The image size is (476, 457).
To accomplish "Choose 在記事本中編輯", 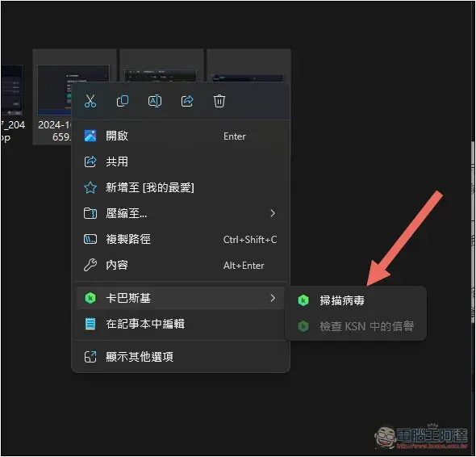I will pos(181,324).
